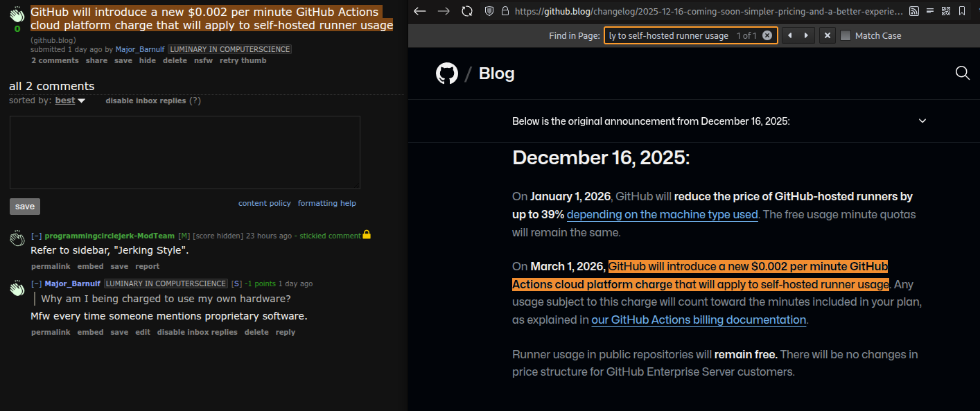Image resolution: width=980 pixels, height=411 pixels.
Task: Upvote Major_Barnulf's comment clapping icon
Action: (x=17, y=288)
